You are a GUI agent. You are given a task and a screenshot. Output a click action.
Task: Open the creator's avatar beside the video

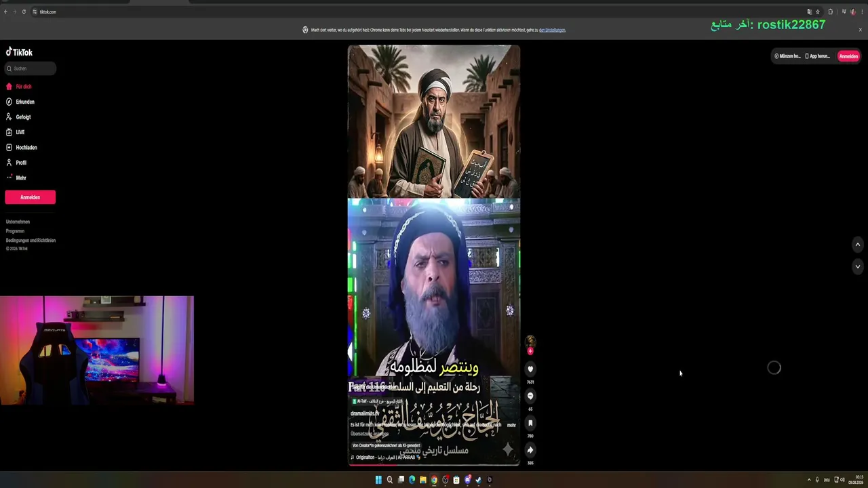pyautogui.click(x=530, y=342)
